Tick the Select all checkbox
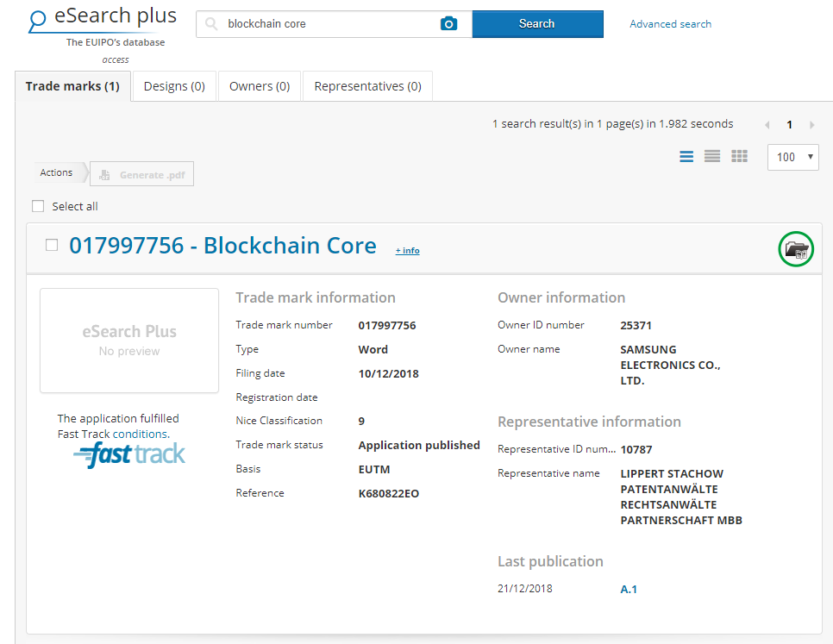Screen dimensions: 833x644 (x=38, y=206)
